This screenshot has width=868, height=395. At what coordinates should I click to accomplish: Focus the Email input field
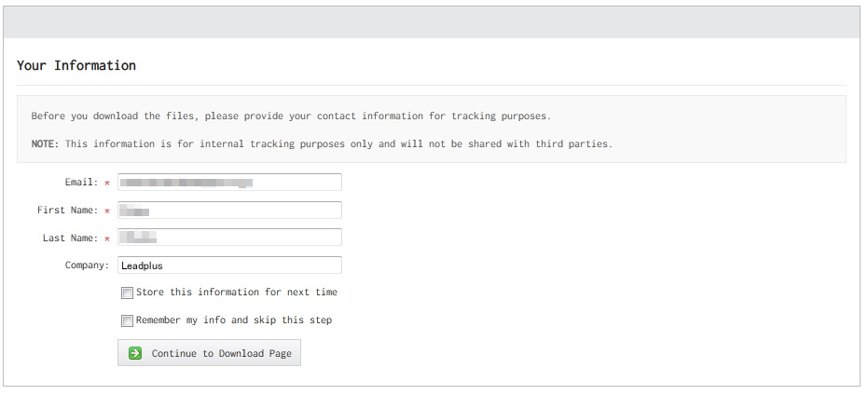229,182
